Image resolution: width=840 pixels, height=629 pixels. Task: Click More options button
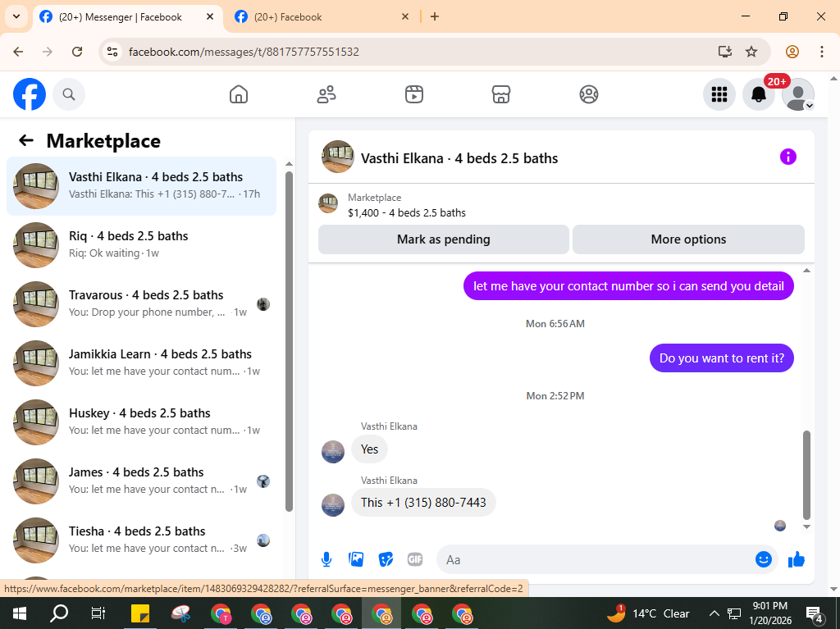[x=688, y=239]
